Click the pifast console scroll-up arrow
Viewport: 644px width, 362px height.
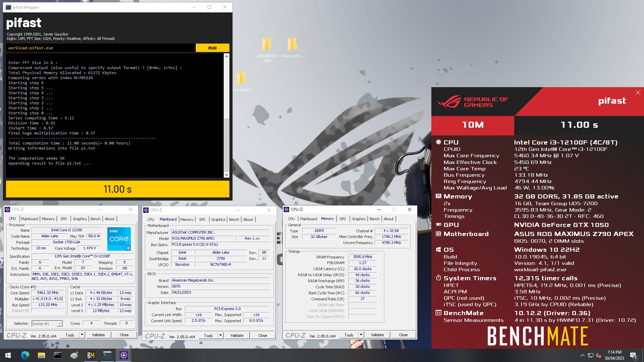coord(226,56)
